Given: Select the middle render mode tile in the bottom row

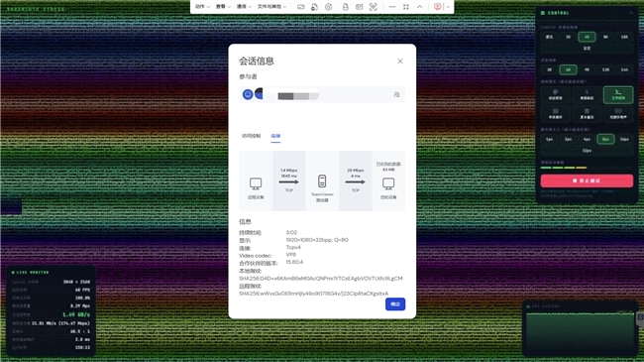Looking at the screenshot, I should 587,113.
